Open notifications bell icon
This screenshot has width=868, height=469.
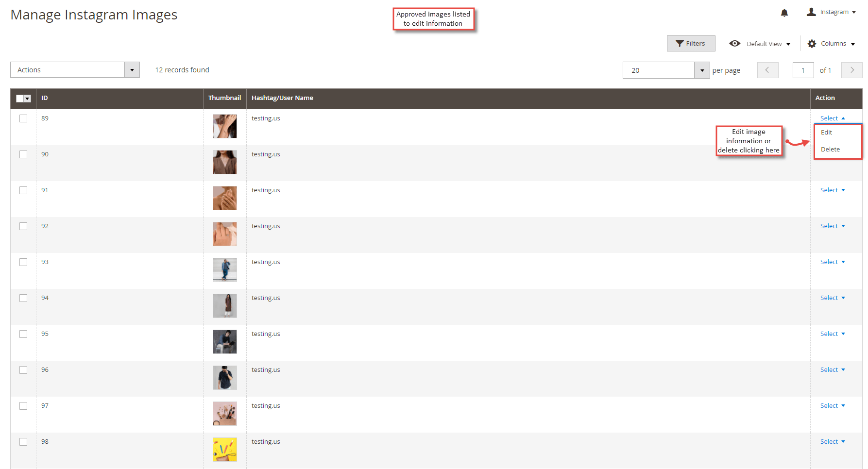pyautogui.click(x=784, y=13)
